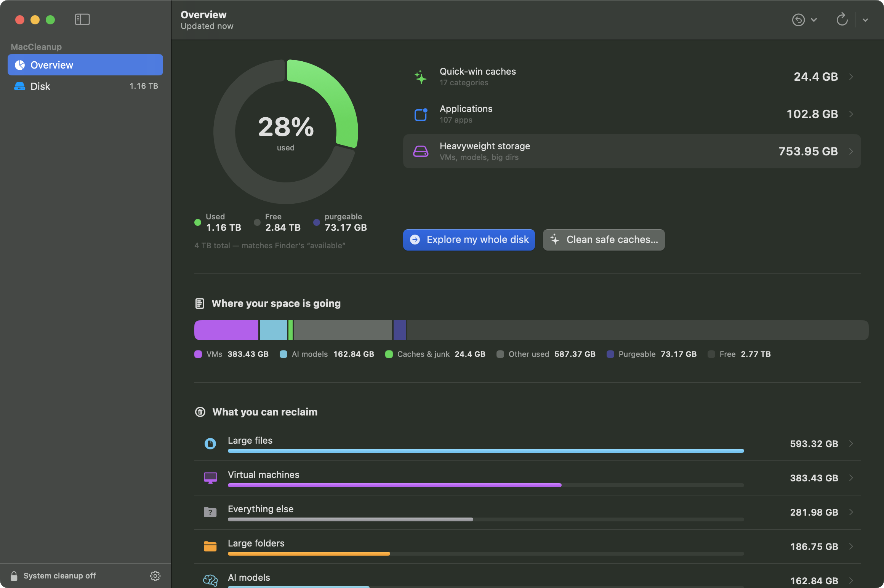Click the Large files progress bar

pyautogui.click(x=486, y=451)
